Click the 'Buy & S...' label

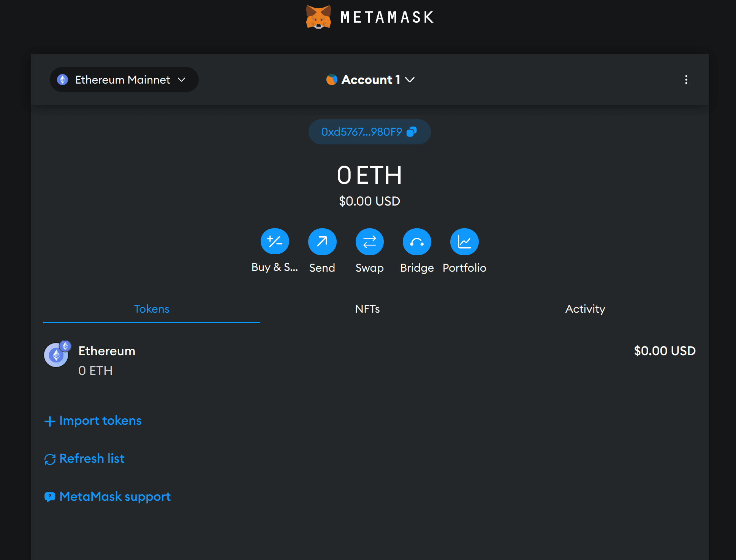275,267
